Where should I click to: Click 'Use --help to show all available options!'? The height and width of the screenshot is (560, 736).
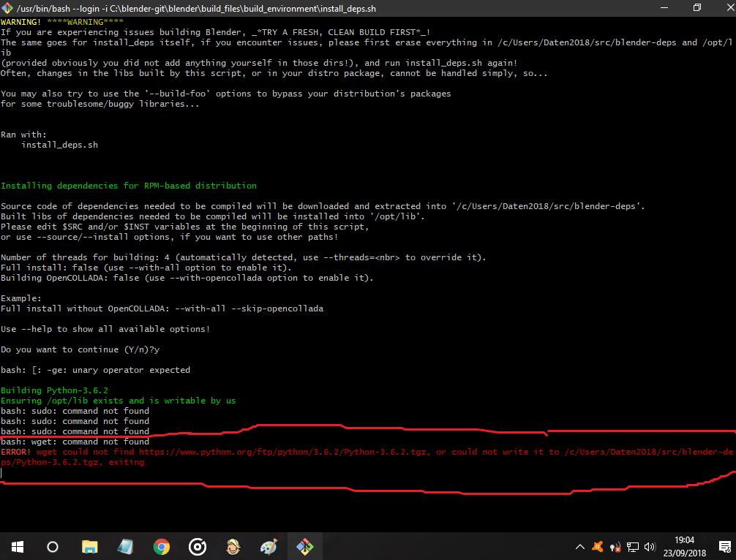pos(105,329)
